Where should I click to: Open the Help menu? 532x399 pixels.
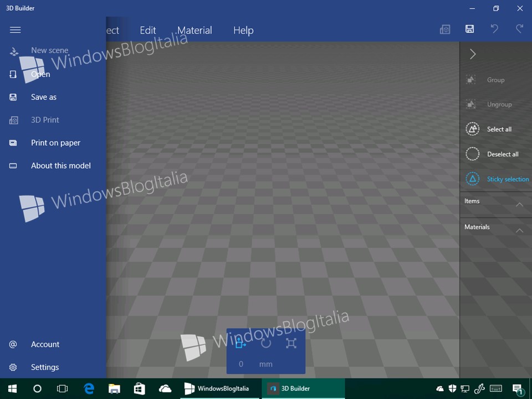point(243,30)
